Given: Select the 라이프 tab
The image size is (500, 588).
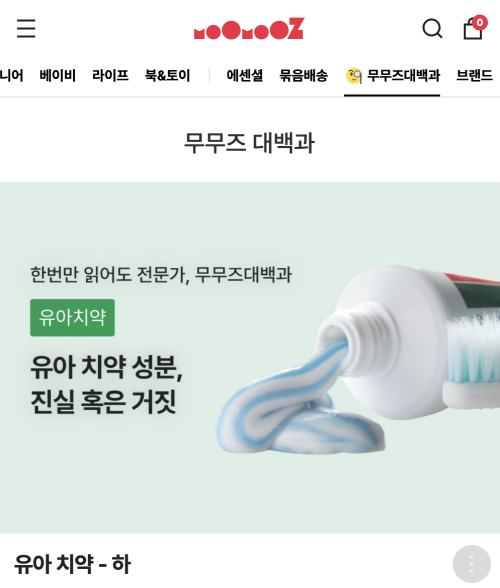Looking at the screenshot, I should pyautogui.click(x=110, y=75).
